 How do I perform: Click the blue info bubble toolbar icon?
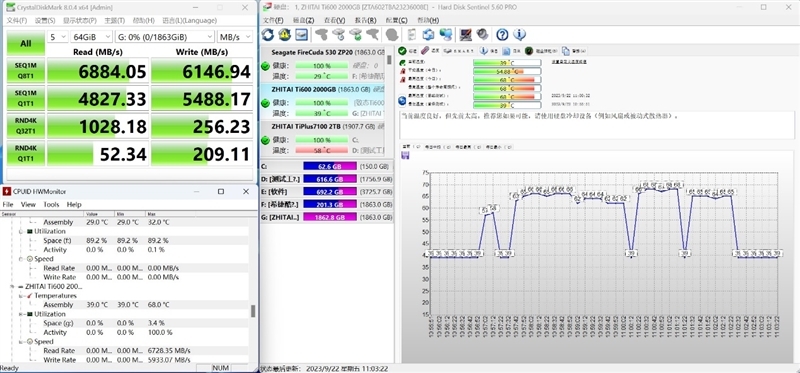point(519,35)
